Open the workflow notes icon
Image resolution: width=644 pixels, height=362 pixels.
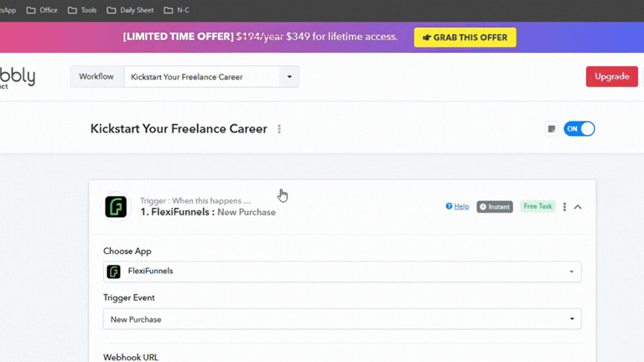coord(552,129)
